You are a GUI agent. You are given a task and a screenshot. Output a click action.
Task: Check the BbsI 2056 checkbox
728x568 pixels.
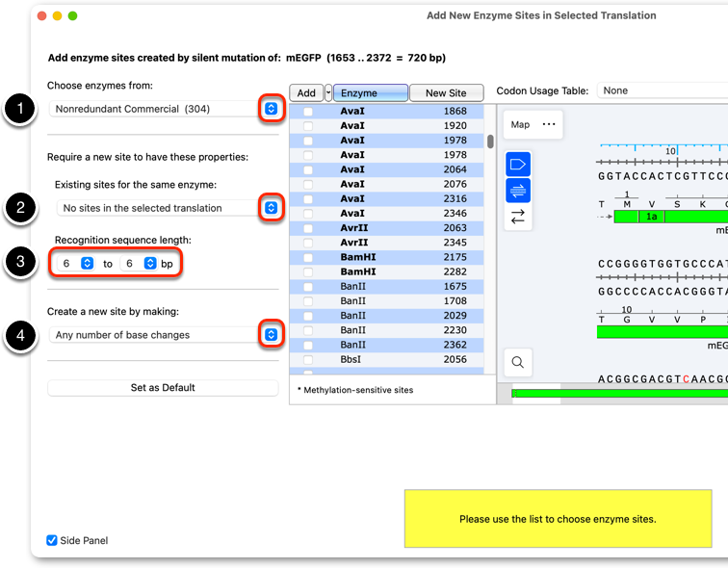308,360
